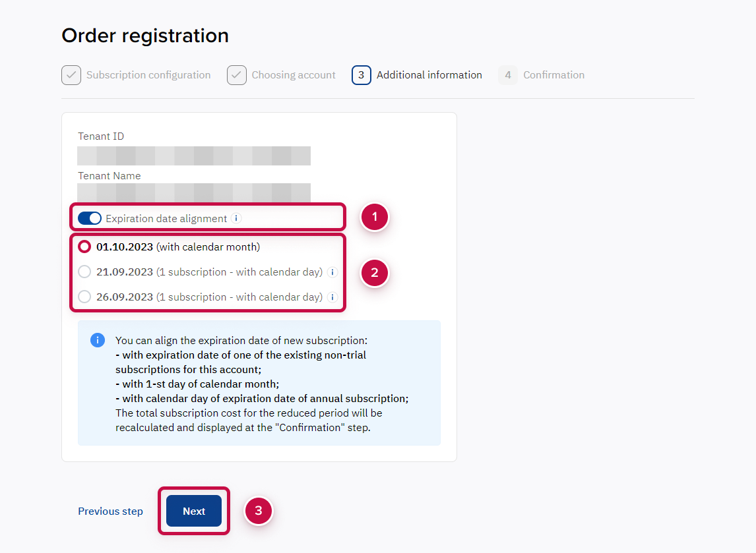
Task: Select the 21.09.2023 expiration date radio
Action: [x=84, y=272]
